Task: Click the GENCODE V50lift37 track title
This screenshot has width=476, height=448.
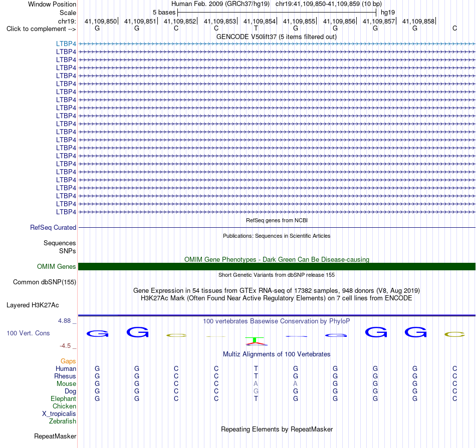Action: [277, 37]
